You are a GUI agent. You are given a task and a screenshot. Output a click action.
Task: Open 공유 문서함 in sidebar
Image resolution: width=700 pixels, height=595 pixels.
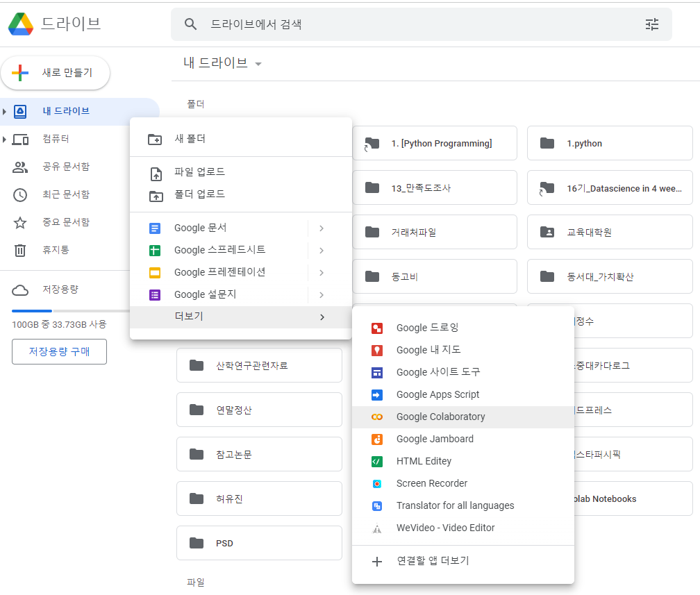coord(65,167)
